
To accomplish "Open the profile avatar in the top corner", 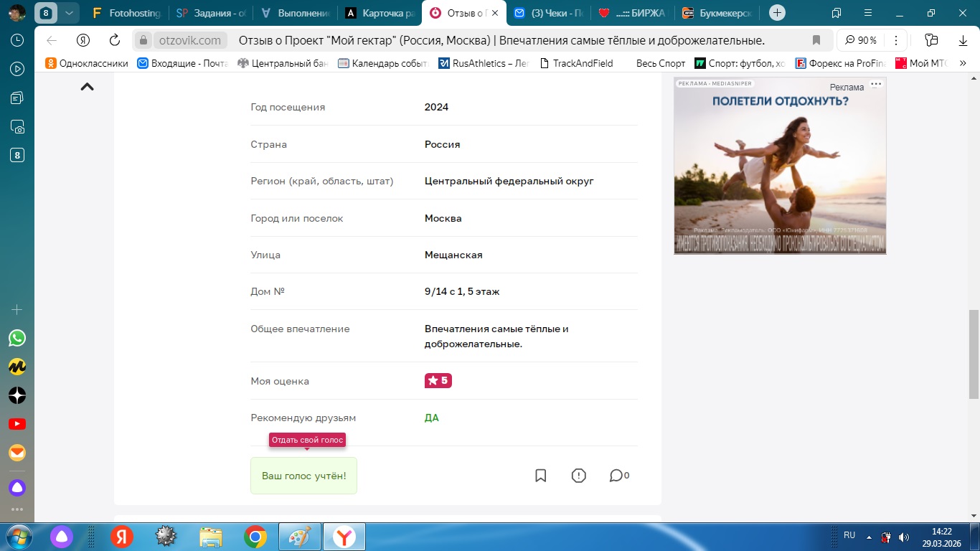I will pyautogui.click(x=17, y=12).
